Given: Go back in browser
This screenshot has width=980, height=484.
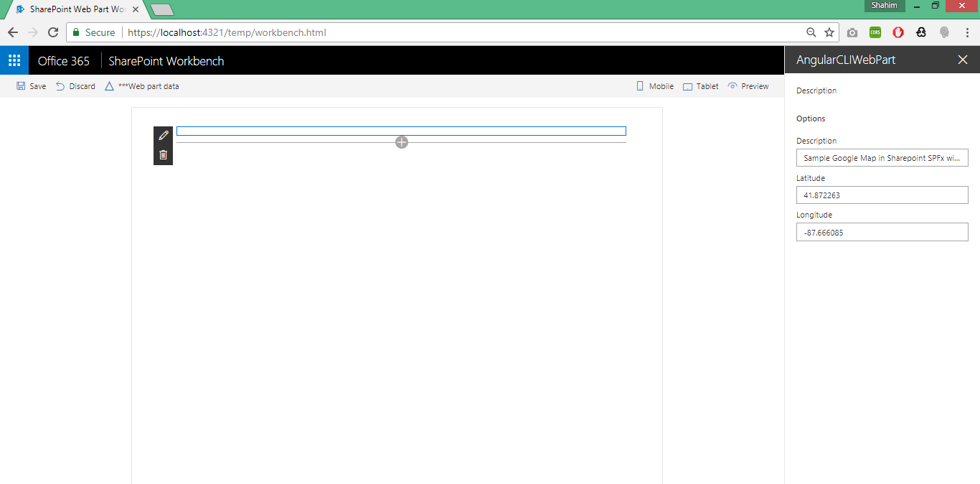Looking at the screenshot, I should click(x=13, y=32).
